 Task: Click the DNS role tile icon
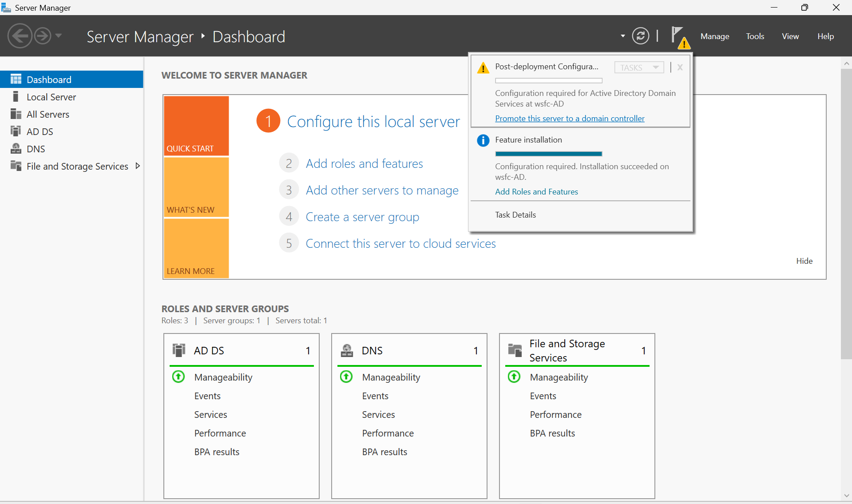click(x=347, y=350)
